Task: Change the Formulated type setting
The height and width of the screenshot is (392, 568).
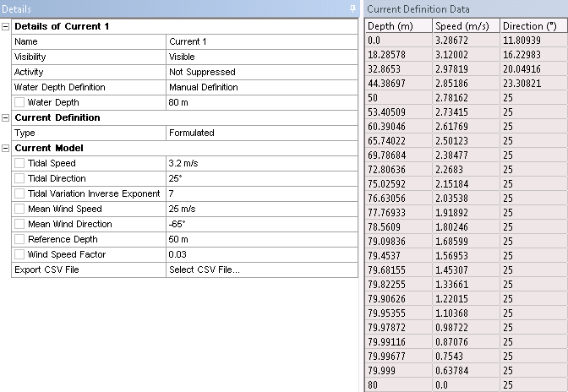Action: point(261,133)
